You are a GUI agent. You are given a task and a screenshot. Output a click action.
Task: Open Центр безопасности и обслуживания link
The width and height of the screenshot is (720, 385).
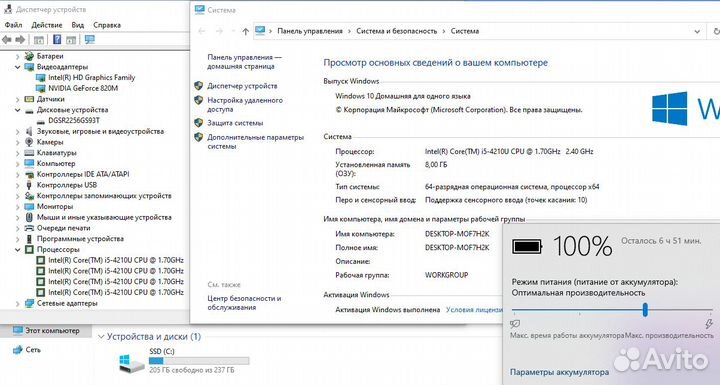point(244,303)
